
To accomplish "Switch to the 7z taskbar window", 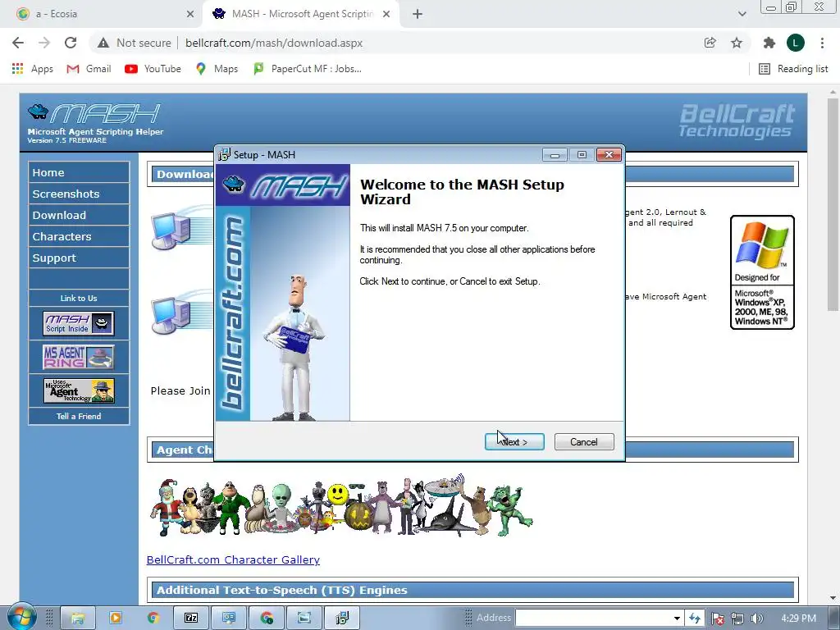I will pos(190,618).
